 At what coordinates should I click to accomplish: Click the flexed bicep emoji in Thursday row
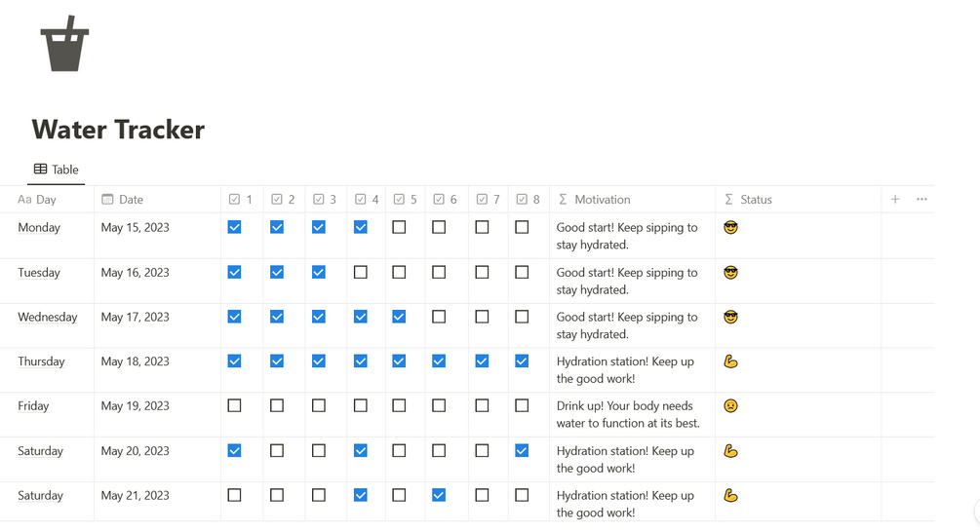(x=730, y=361)
